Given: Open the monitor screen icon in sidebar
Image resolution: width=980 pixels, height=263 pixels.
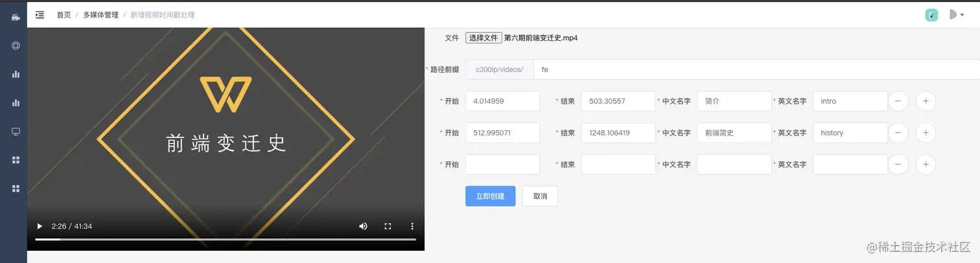Looking at the screenshot, I should (x=16, y=131).
